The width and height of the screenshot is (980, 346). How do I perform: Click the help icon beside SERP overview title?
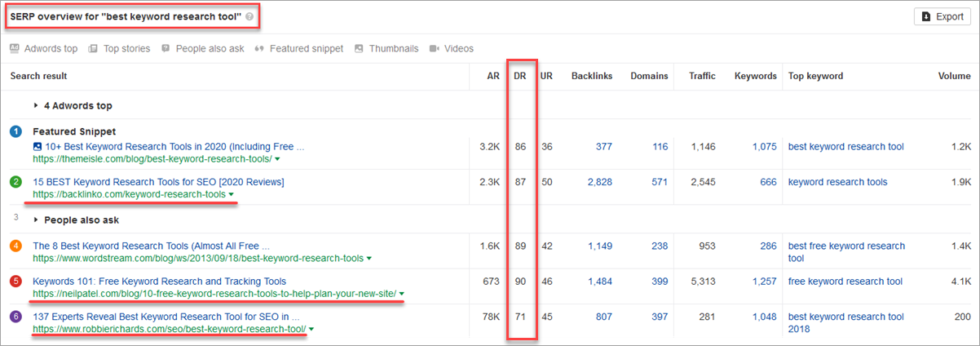249,16
